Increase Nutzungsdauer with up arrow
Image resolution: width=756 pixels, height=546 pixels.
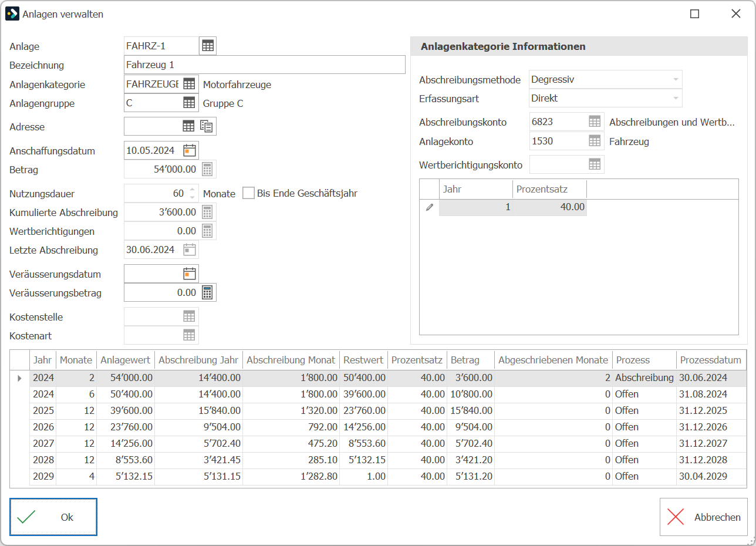click(193, 190)
